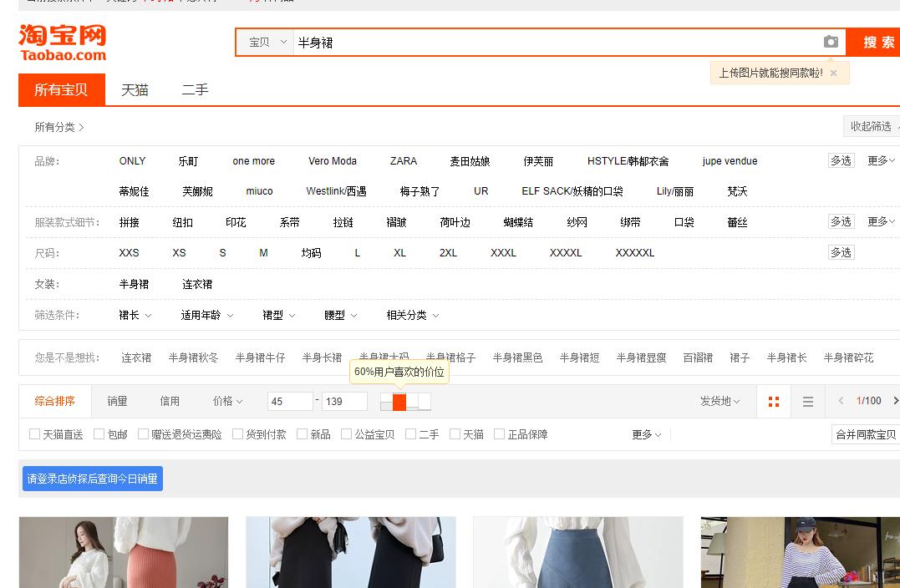Click the orange price distribution bar
This screenshot has width=900, height=588.
point(399,402)
